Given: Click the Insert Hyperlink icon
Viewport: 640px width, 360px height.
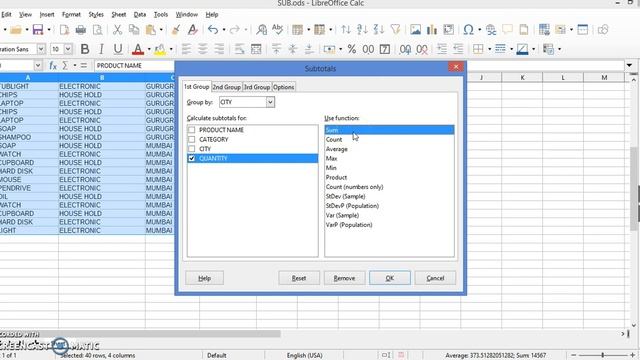Looking at the screenshot, I should (491, 30).
